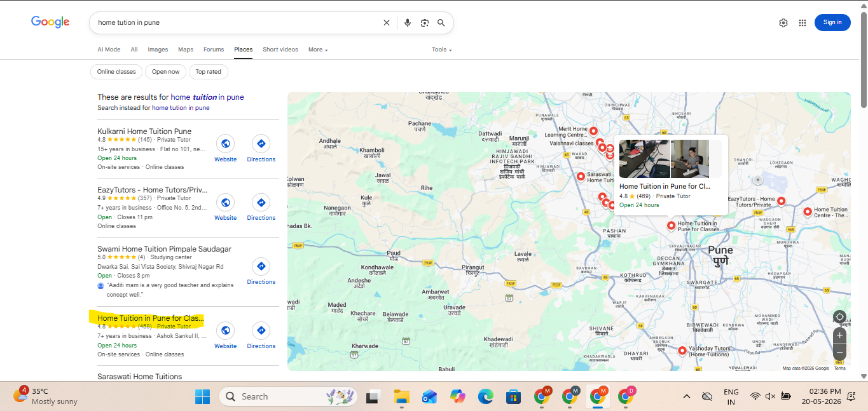868x411 pixels.
Task: Click the magnifier search submit icon
Action: pos(441,22)
